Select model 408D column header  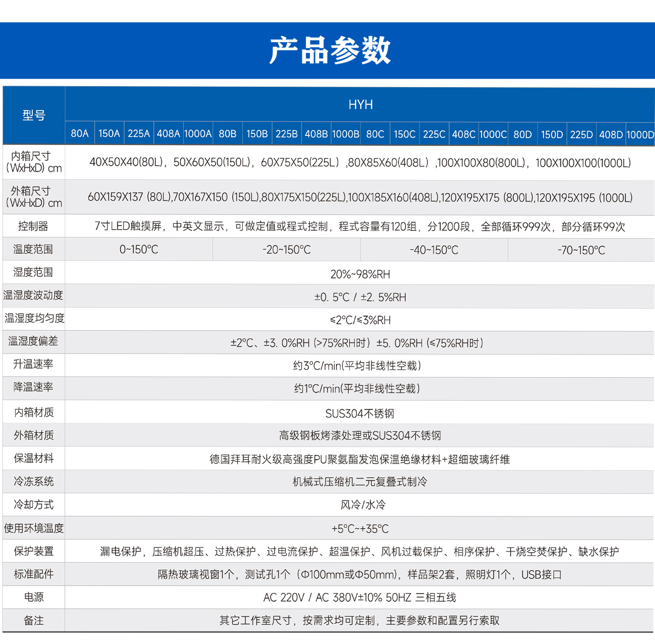coord(611,133)
